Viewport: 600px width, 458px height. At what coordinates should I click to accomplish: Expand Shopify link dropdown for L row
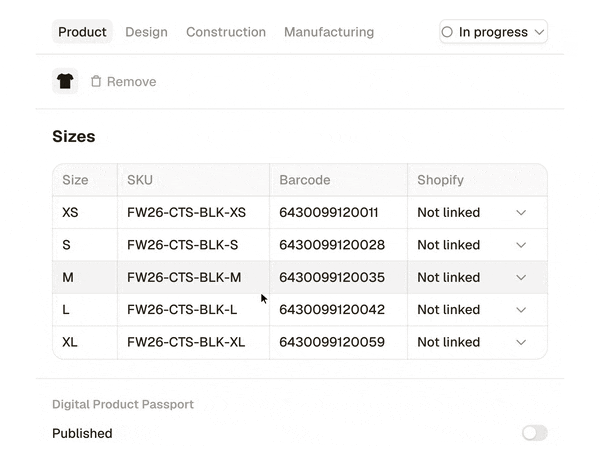coord(521,310)
